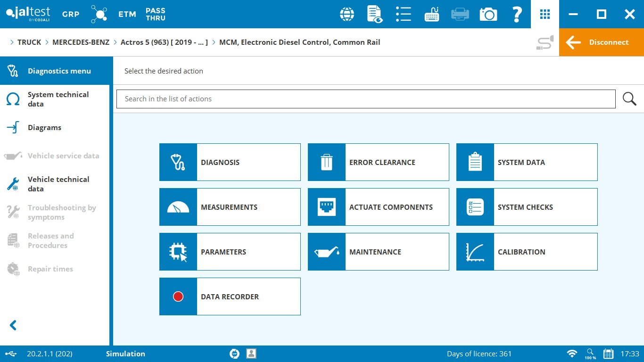Open the document report viewer icon
This screenshot has height=362, width=644.
[375, 14]
